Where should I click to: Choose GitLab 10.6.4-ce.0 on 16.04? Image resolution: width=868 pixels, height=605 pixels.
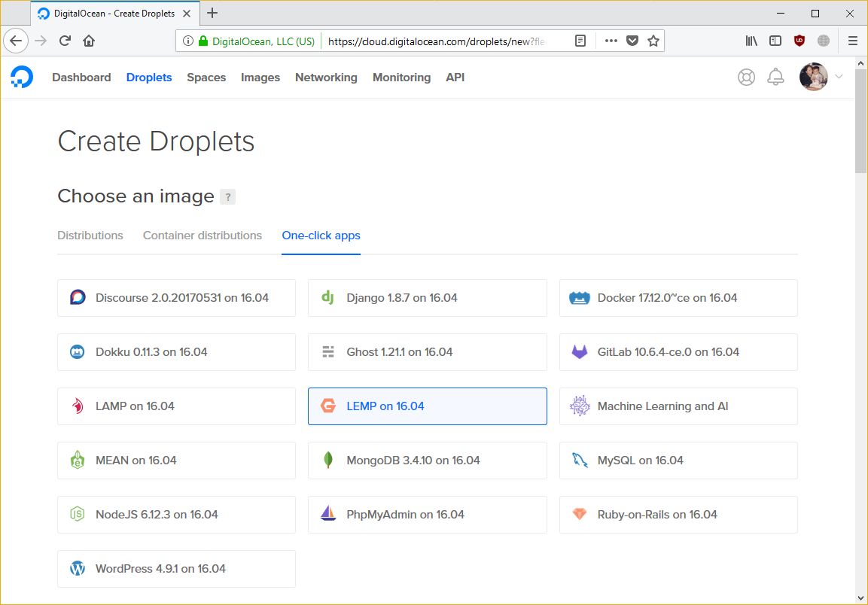pos(679,352)
